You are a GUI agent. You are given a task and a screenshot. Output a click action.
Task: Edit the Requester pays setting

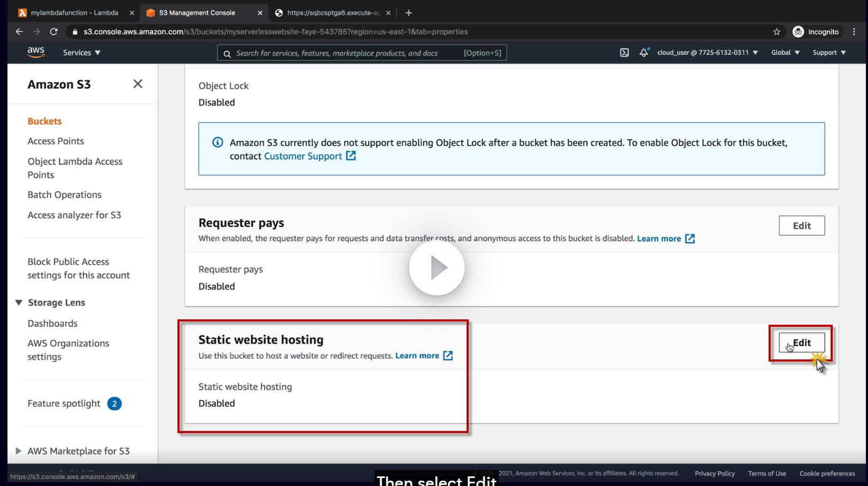802,226
